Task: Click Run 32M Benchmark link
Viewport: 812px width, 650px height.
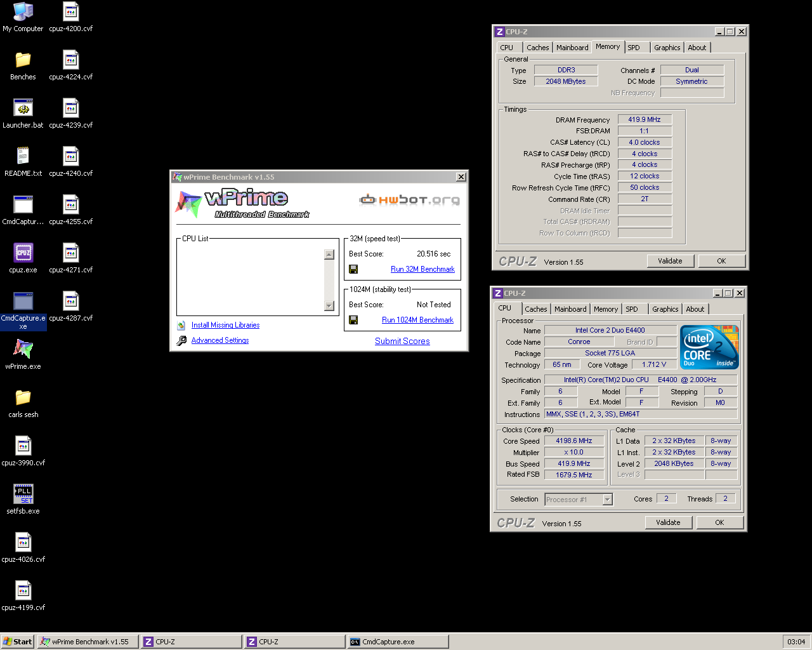Action: click(x=422, y=269)
